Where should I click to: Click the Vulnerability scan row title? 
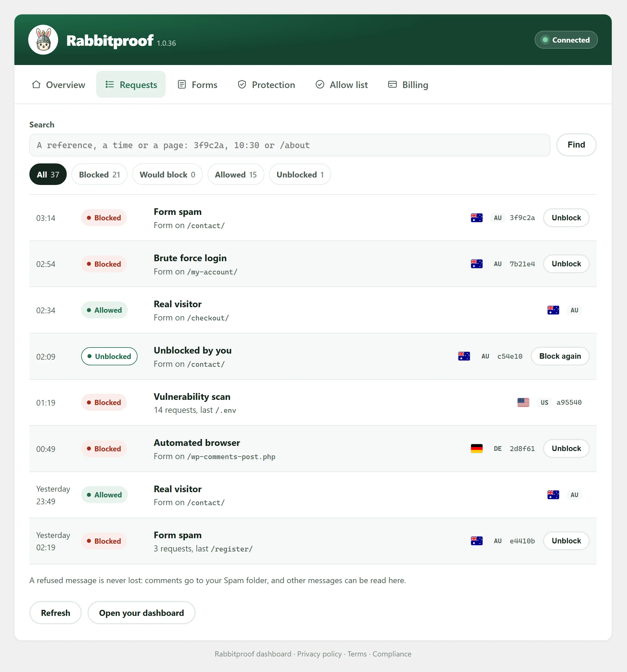(x=192, y=396)
